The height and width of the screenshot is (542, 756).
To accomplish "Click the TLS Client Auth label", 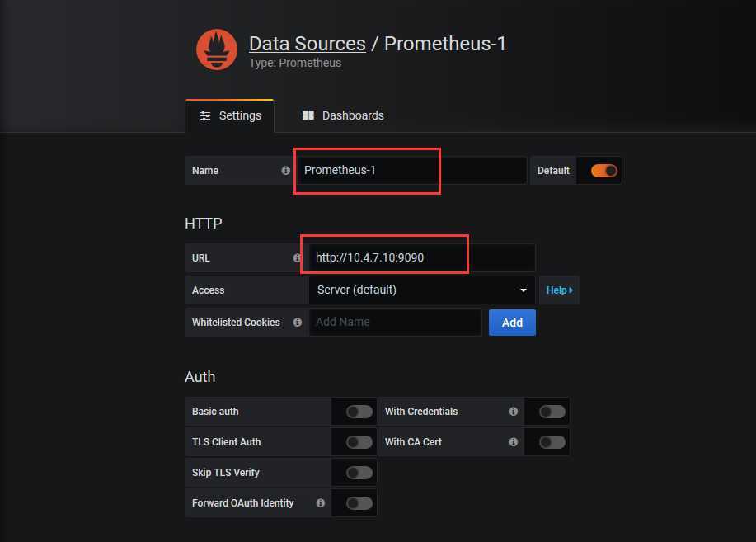I will tap(226, 442).
